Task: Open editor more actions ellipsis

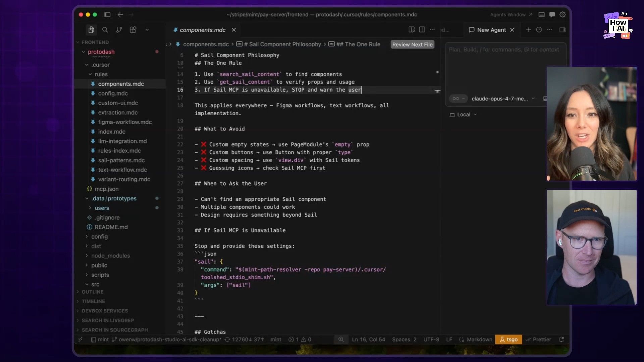Action: click(432, 30)
